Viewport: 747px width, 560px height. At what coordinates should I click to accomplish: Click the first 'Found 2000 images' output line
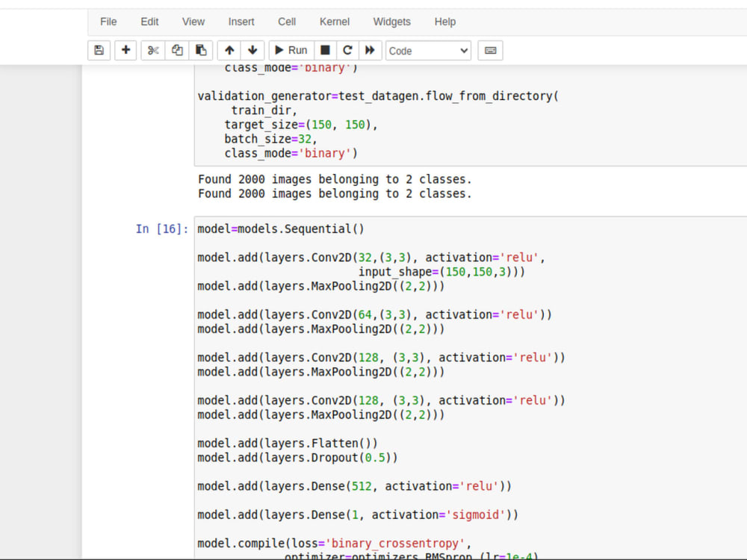(x=335, y=179)
